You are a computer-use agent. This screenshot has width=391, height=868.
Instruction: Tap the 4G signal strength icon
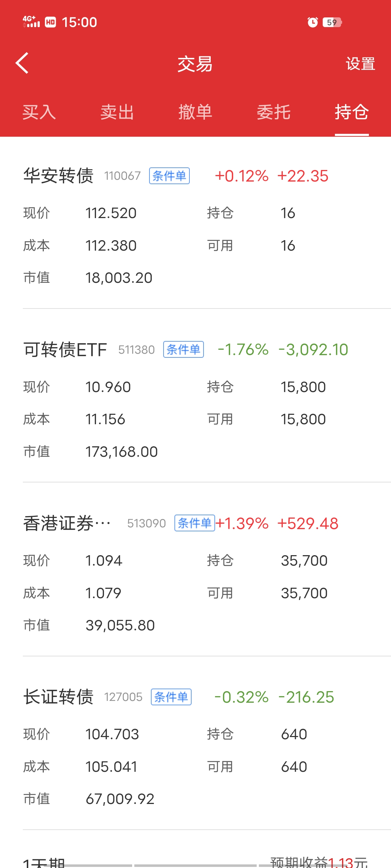(31, 22)
